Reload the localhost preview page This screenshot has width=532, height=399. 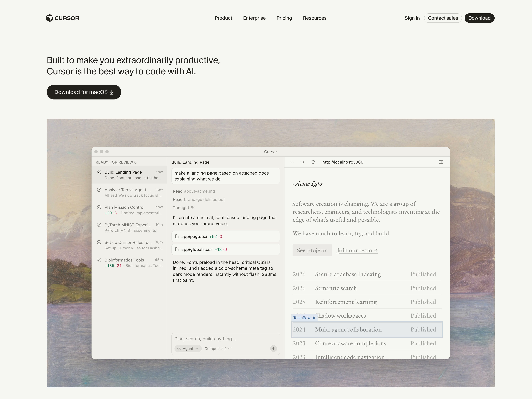point(313,162)
